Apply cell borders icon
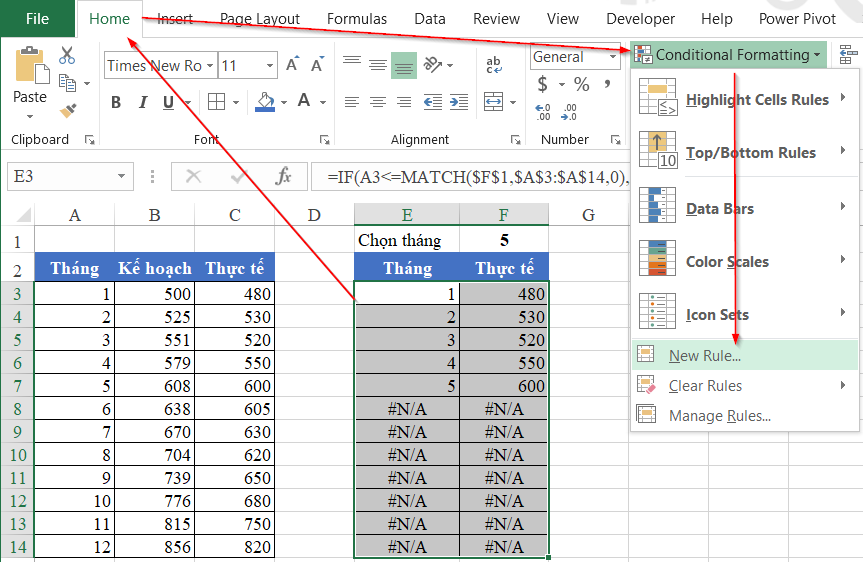The image size is (863, 562). pos(216,102)
